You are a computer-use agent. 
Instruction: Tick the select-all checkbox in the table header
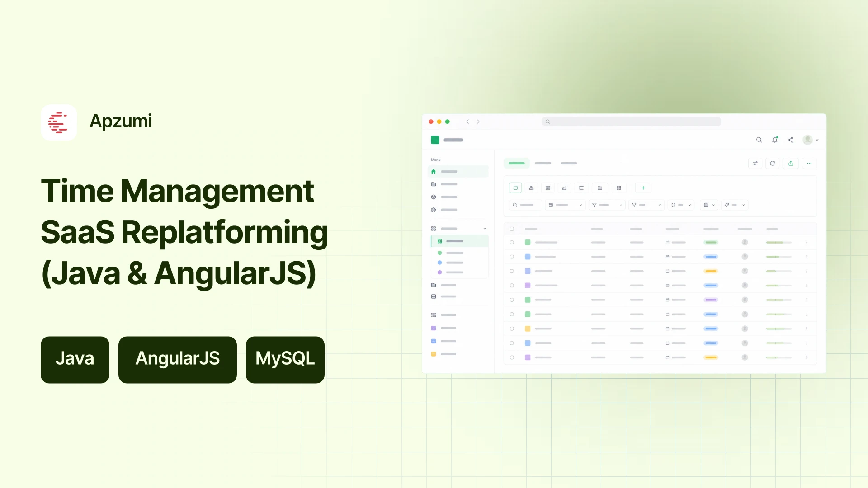[x=512, y=229]
